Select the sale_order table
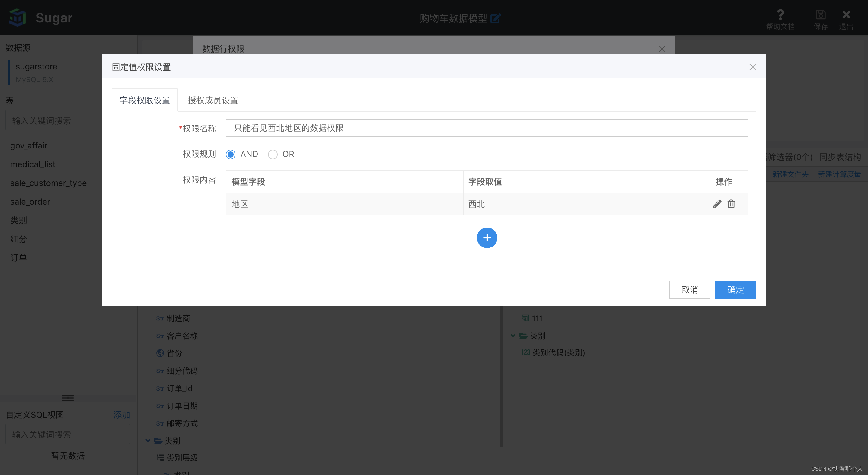Viewport: 868px width, 475px height. 30,202
